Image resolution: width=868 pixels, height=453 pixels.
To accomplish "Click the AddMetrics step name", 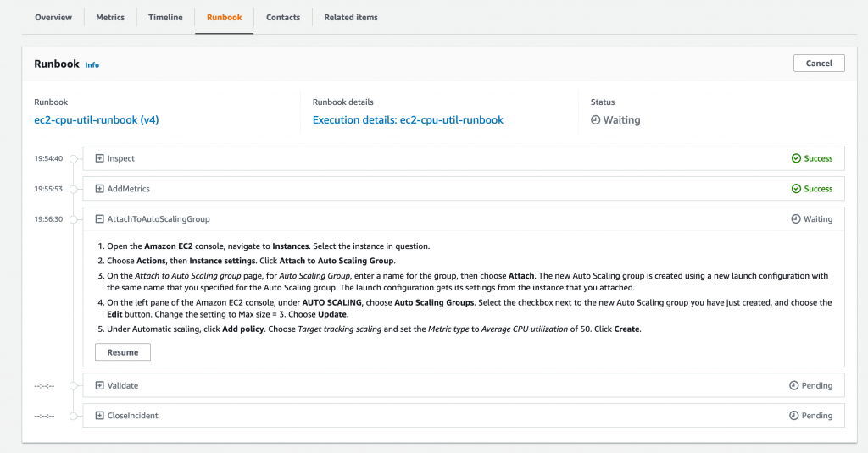I will click(129, 189).
